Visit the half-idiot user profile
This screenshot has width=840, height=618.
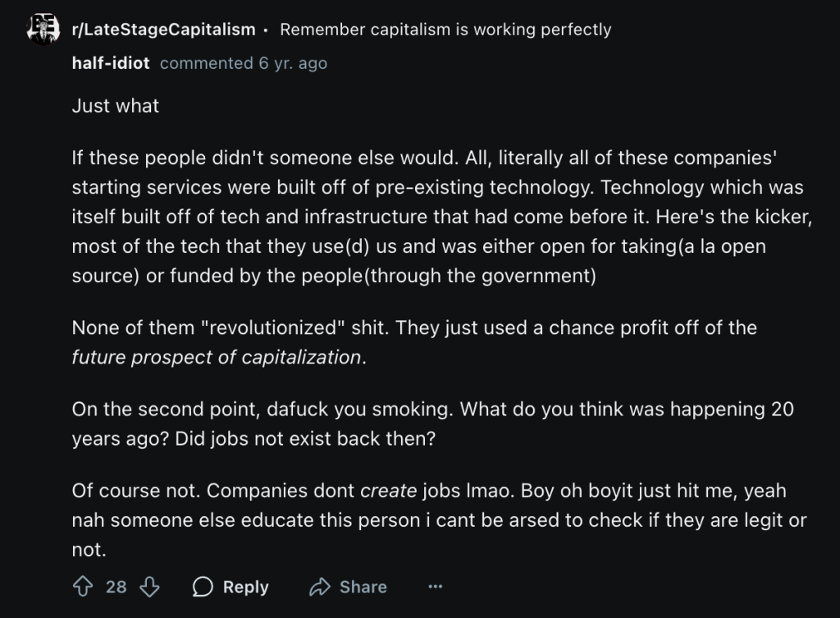(111, 63)
